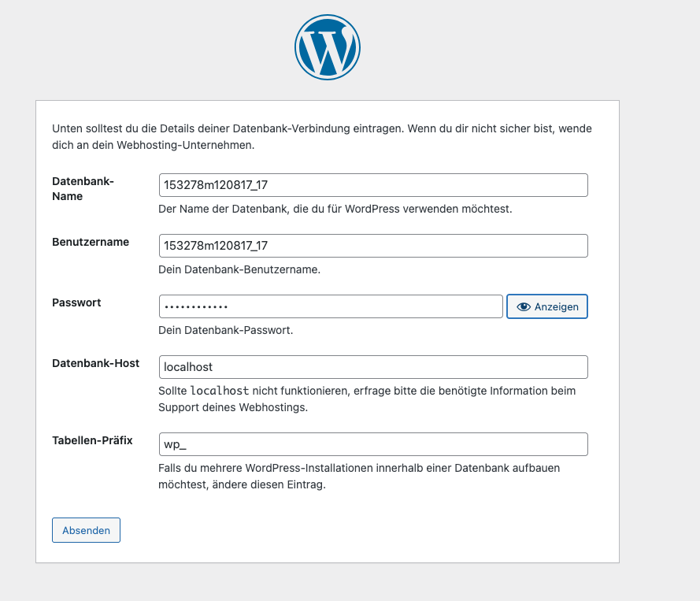Click the Datenbank-Name label

click(x=83, y=189)
